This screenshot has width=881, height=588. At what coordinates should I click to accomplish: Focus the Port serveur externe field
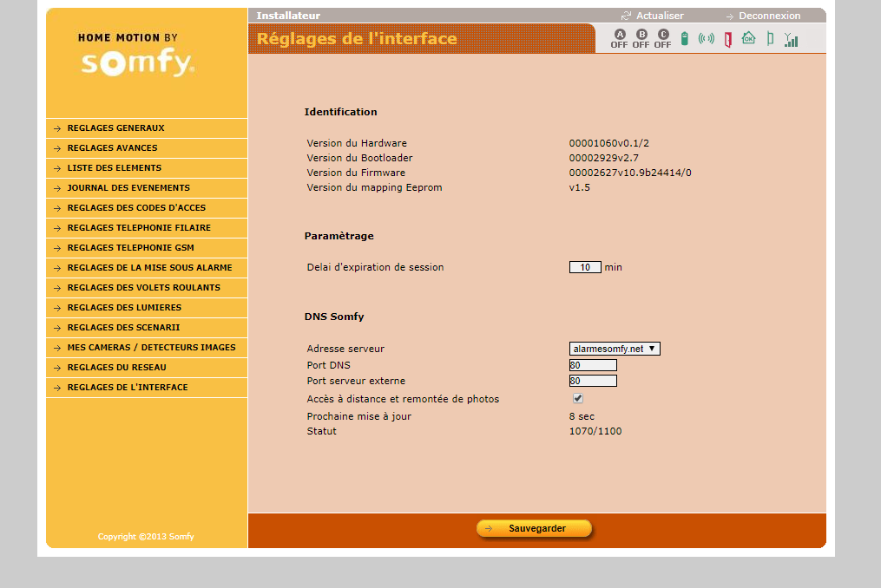coord(593,381)
